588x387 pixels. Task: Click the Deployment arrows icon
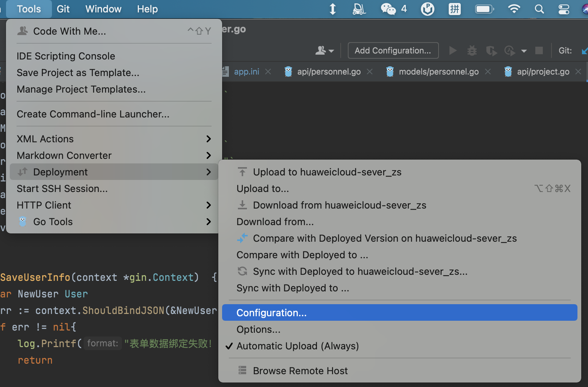[23, 172]
